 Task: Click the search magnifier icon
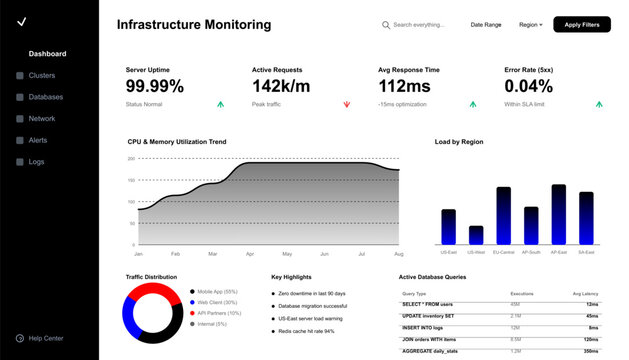coord(386,25)
